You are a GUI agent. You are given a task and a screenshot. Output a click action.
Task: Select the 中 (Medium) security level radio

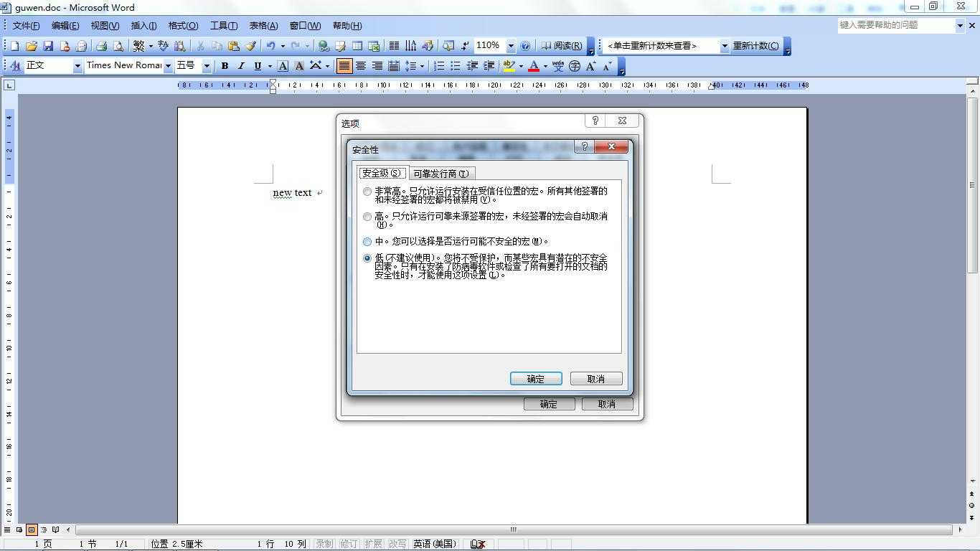(x=367, y=242)
